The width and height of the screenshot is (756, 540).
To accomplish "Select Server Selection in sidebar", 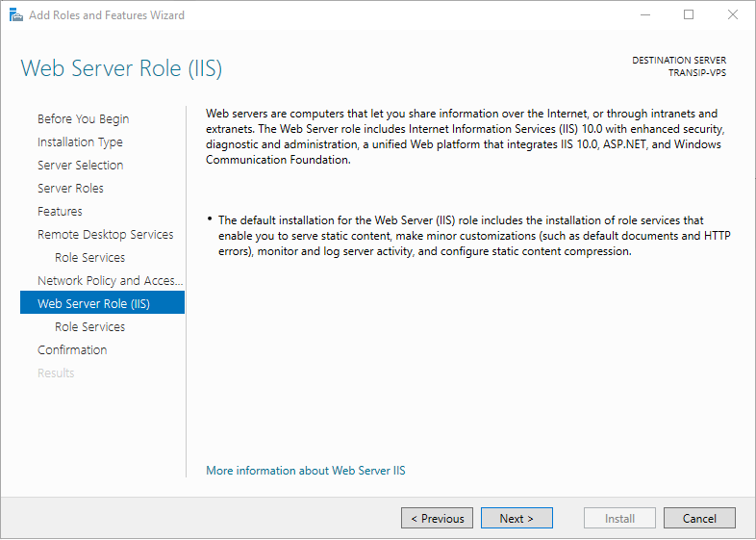I will 81,165.
